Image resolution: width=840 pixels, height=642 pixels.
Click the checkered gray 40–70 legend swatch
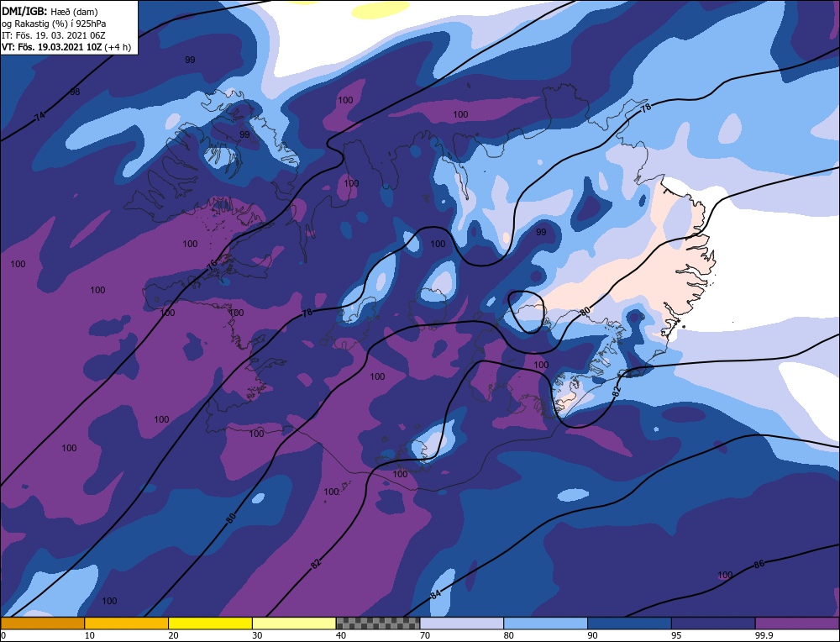click(x=378, y=624)
